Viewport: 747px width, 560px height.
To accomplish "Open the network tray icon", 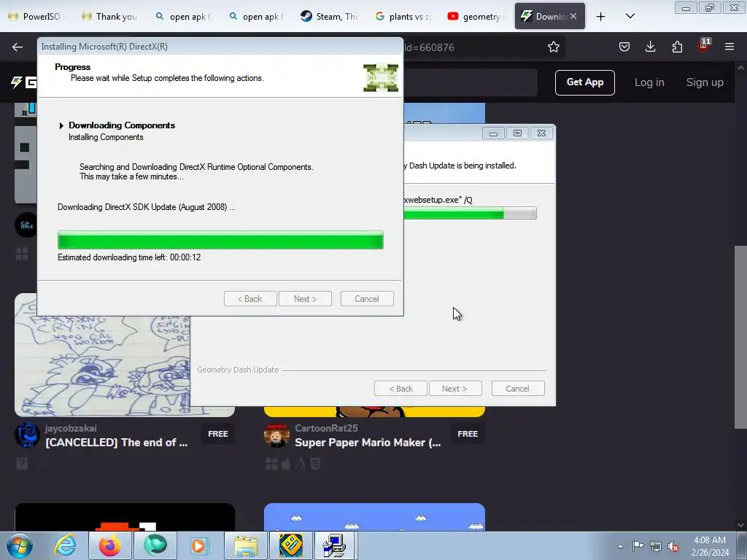I will click(656, 546).
